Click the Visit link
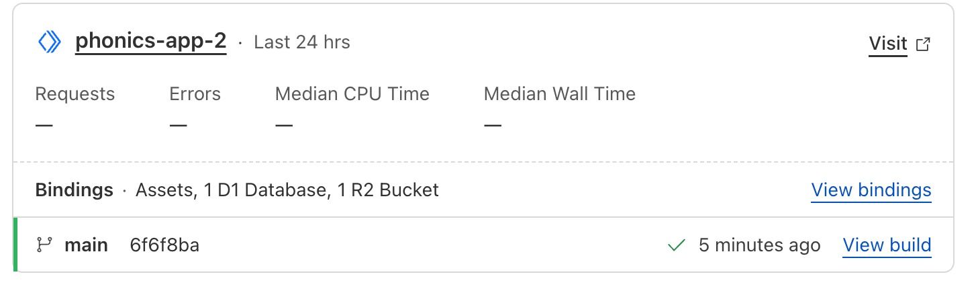 tap(887, 44)
